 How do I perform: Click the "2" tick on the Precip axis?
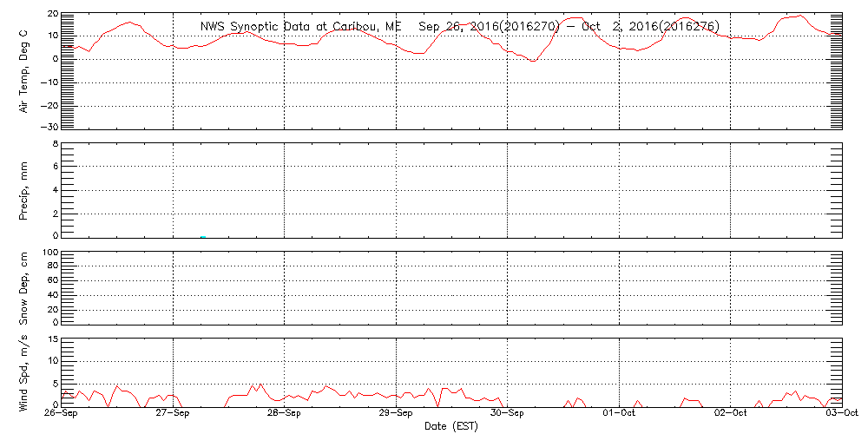55,214
